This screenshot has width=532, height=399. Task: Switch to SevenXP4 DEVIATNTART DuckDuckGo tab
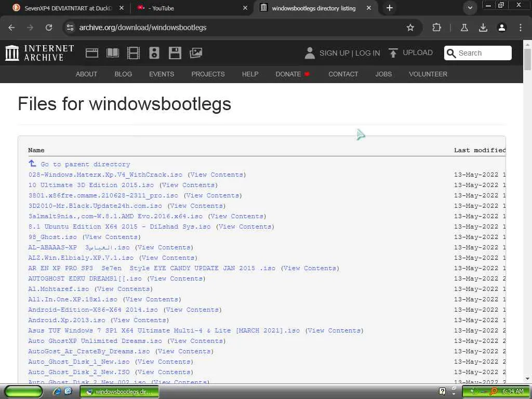68,8
